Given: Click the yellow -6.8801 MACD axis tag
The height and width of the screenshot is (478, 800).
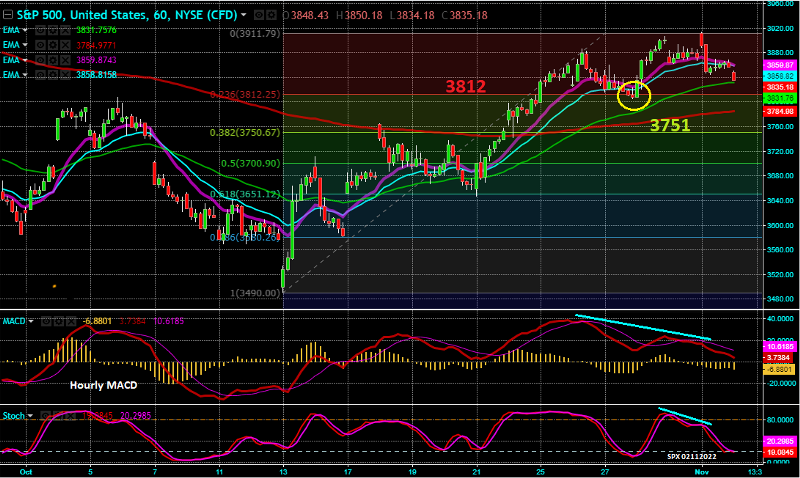Looking at the screenshot, I should tap(780, 369).
